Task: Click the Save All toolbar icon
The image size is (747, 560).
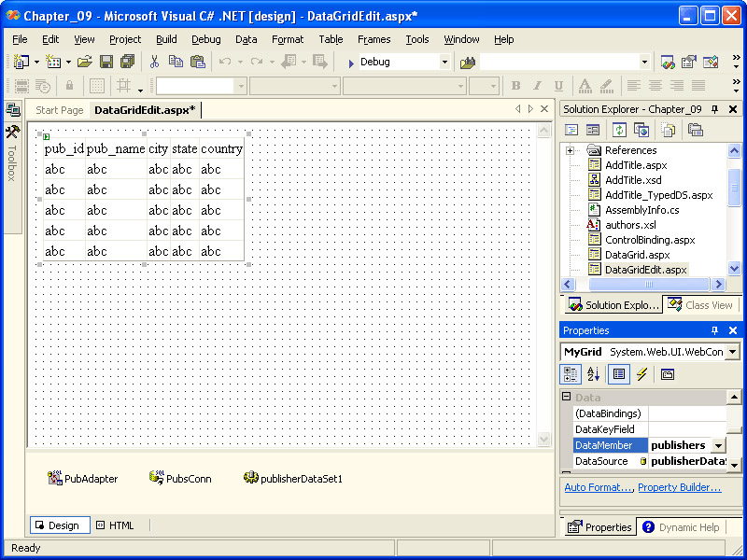Action: [x=125, y=62]
